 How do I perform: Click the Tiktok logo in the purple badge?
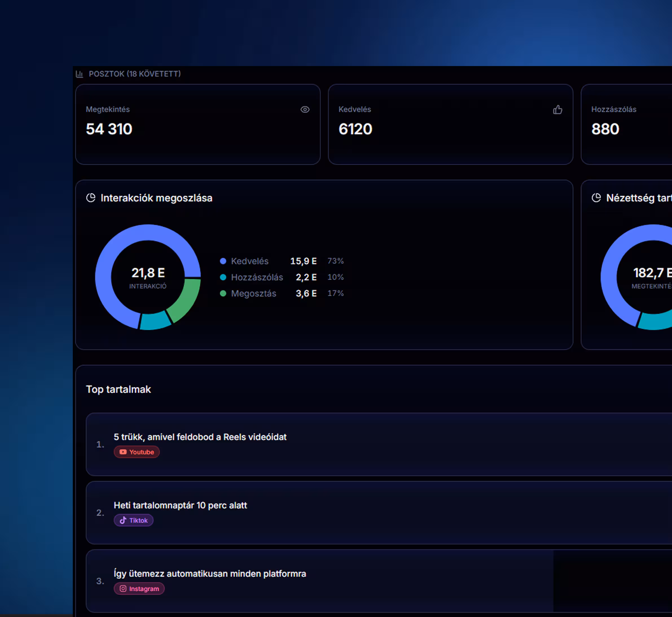point(123,520)
